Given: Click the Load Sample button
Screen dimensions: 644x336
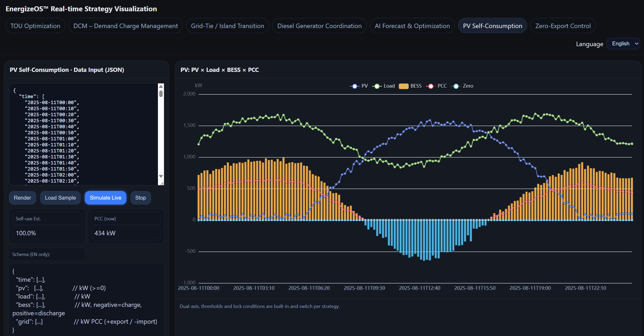Looking at the screenshot, I should tap(60, 198).
